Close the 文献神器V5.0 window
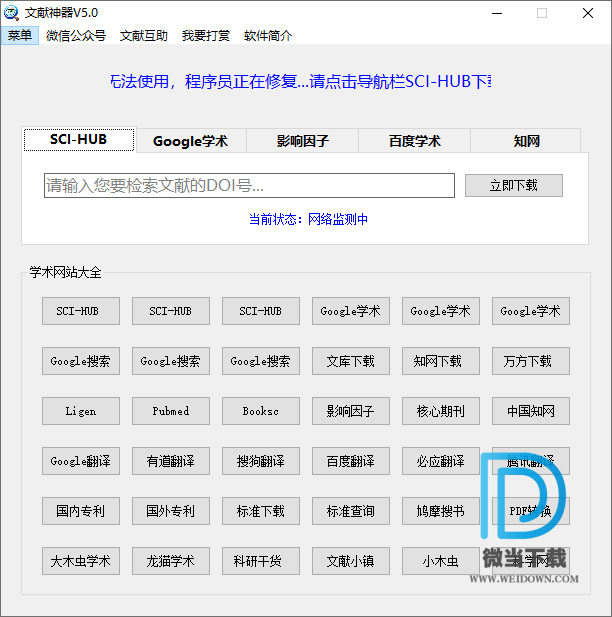Image resolution: width=612 pixels, height=617 pixels. click(x=588, y=13)
